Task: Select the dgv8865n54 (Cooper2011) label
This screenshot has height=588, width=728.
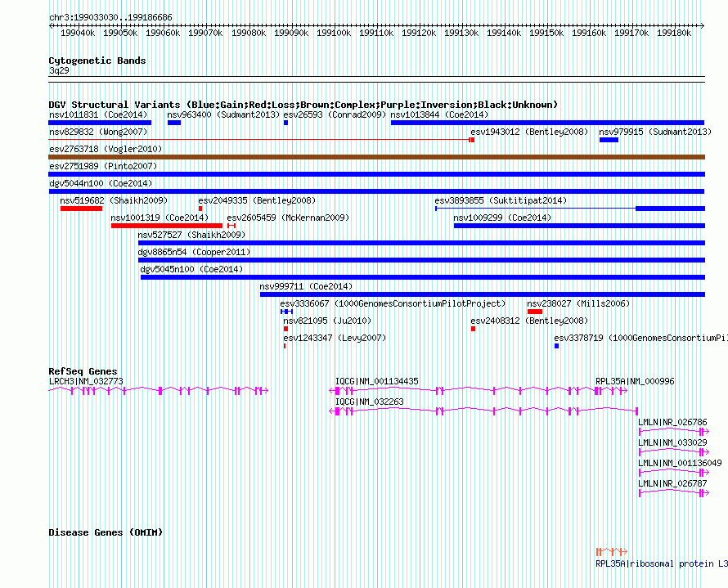Action: tap(194, 252)
